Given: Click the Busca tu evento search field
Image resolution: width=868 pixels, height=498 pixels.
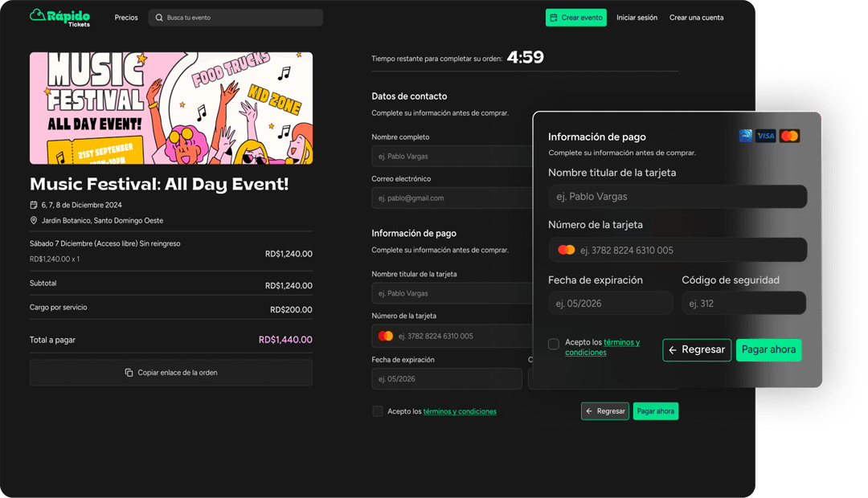Looking at the screenshot, I should coord(235,18).
